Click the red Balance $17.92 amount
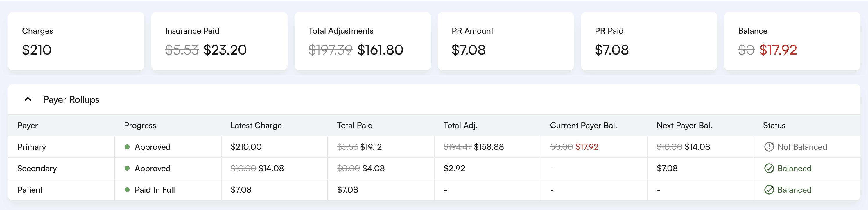868x210 pixels. (x=778, y=50)
